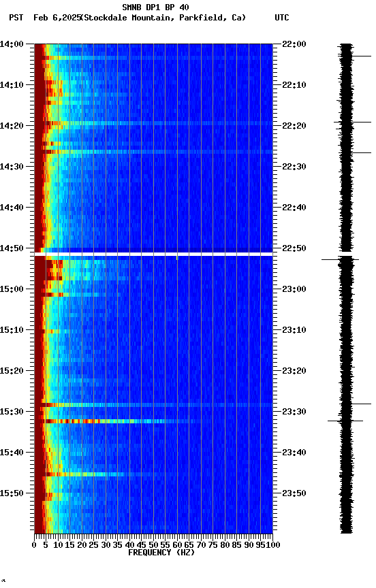This screenshot has height=588, width=376.
Task: Click the 22:20 UTC time label
Action: pyautogui.click(x=294, y=126)
